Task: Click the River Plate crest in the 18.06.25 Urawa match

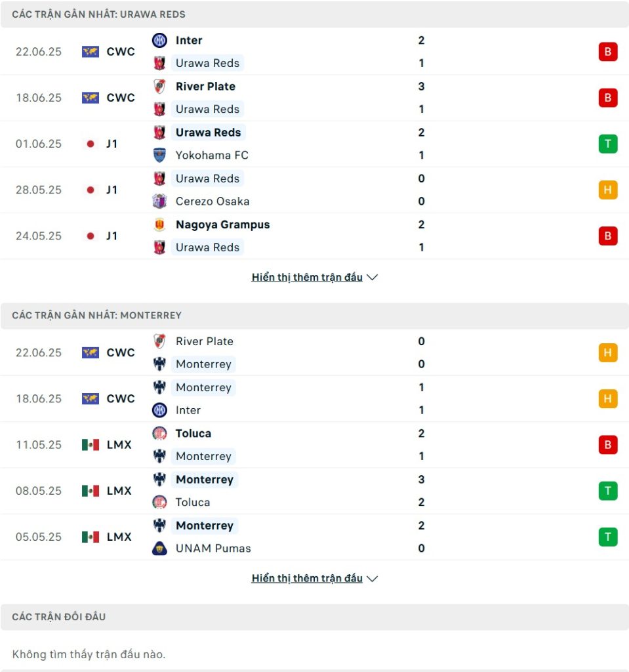Action: click(159, 86)
